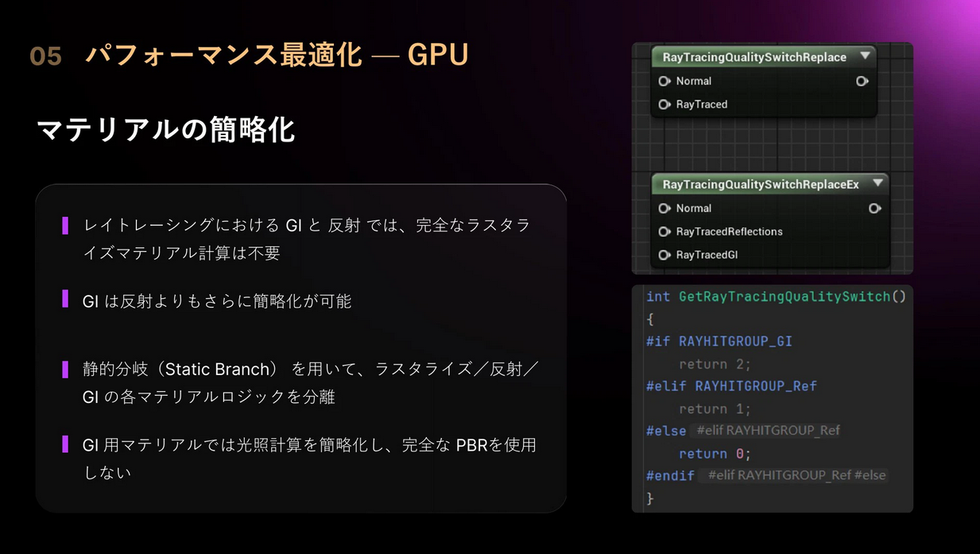Click the GetRayTracingQualitySwitch function name
Screen dimensions: 980x554
[784, 296]
